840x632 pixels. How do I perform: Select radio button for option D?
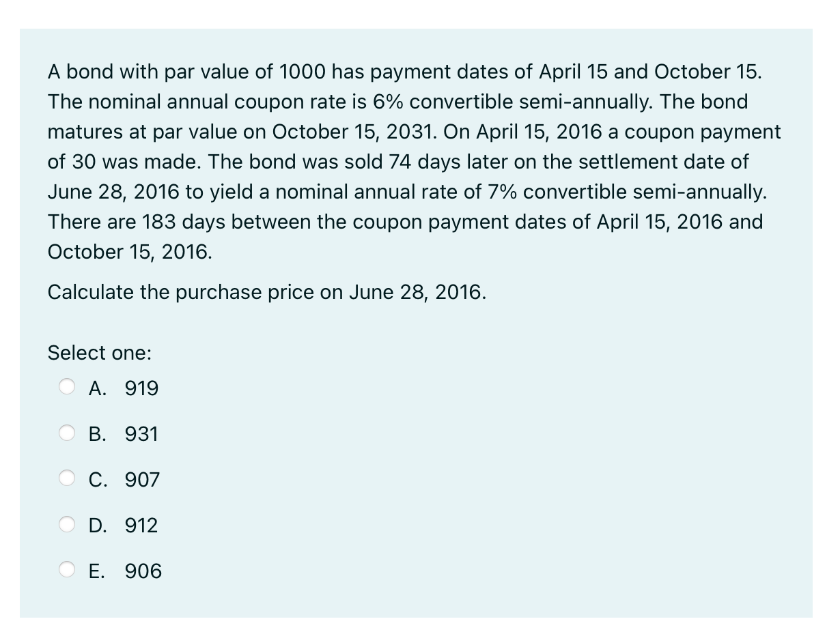pos(67,523)
